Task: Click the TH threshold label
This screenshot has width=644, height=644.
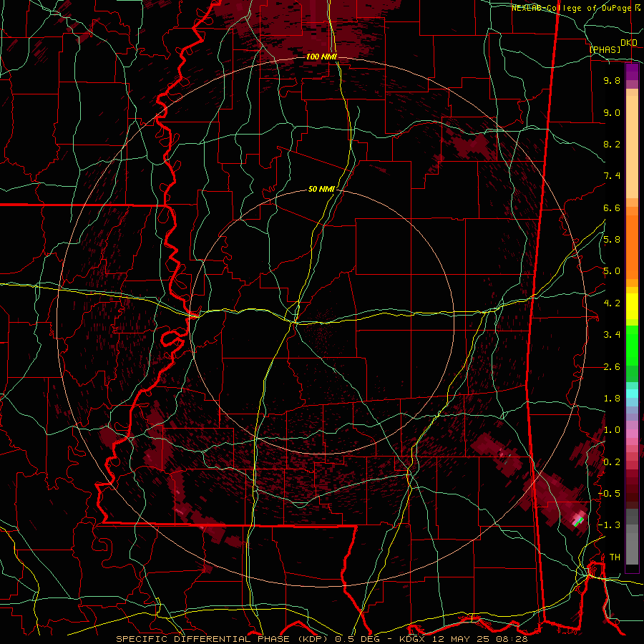Action: click(615, 557)
